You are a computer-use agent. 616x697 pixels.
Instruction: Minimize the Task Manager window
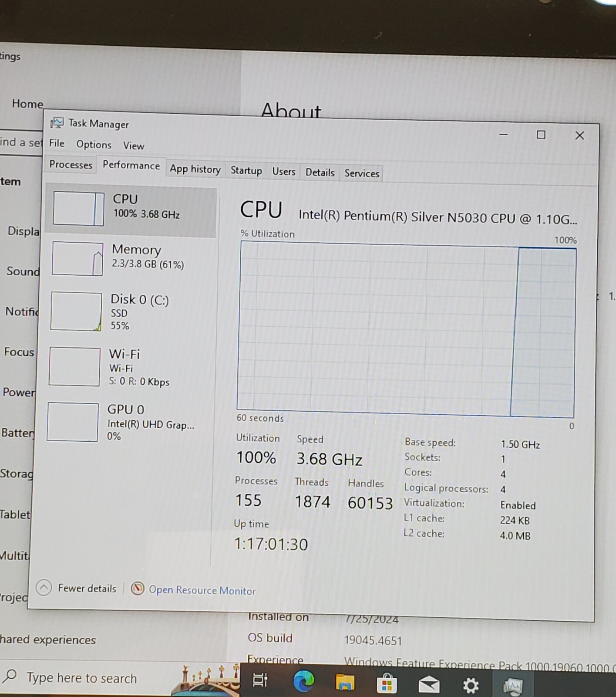(503, 134)
